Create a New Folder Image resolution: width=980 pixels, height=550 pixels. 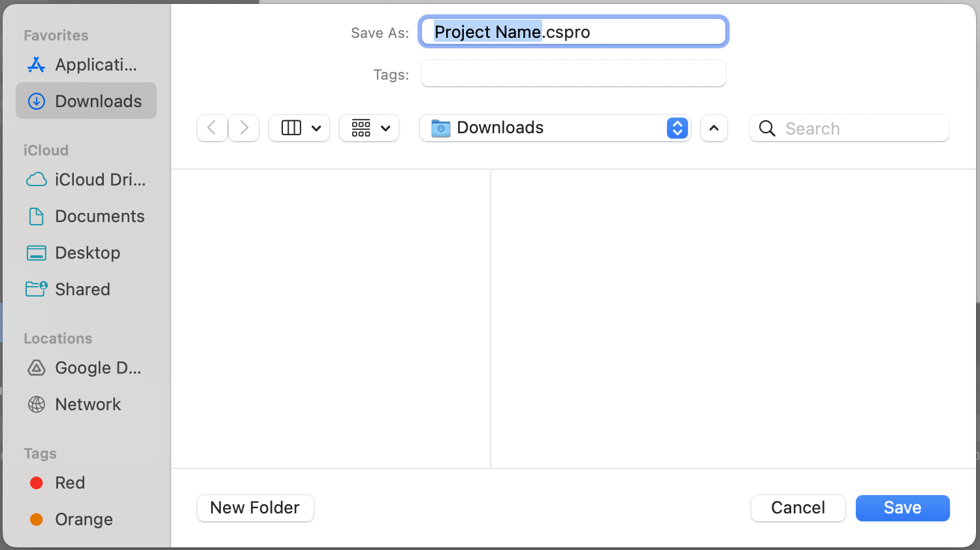pos(255,508)
